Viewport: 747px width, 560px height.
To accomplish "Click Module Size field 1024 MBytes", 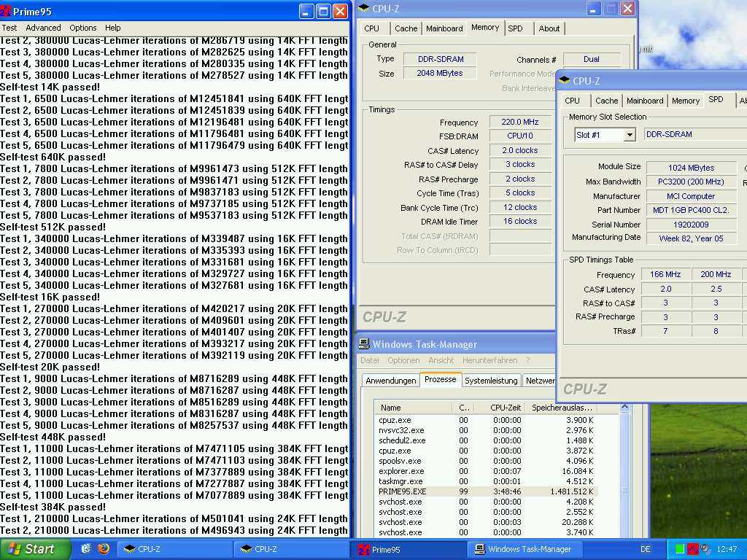I will (692, 168).
